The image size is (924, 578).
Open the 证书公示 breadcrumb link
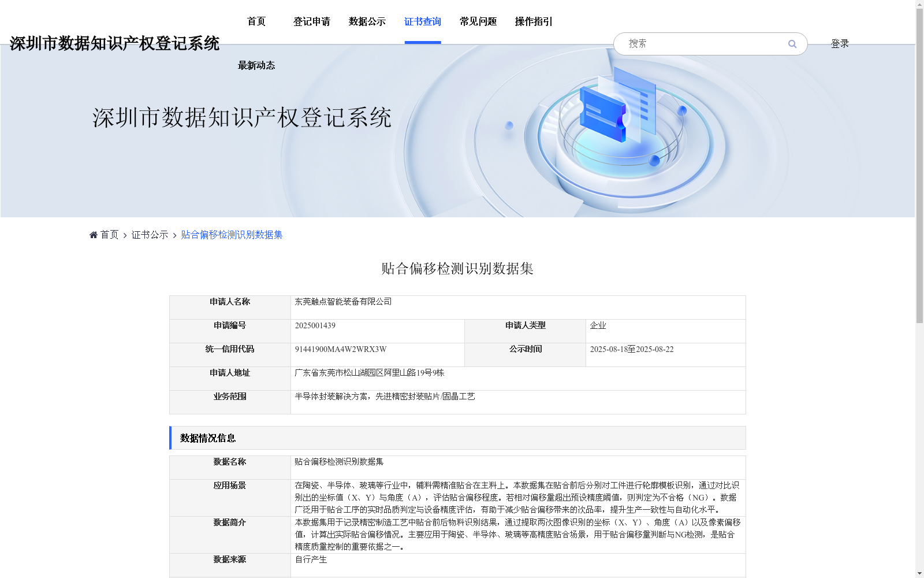pyautogui.click(x=150, y=235)
